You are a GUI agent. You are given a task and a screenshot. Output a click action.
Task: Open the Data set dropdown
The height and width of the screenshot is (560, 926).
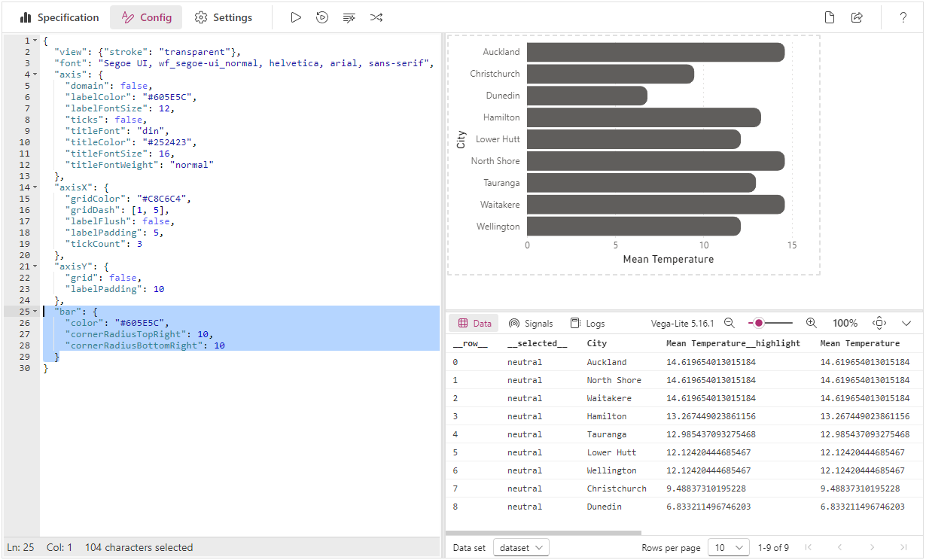(x=521, y=547)
